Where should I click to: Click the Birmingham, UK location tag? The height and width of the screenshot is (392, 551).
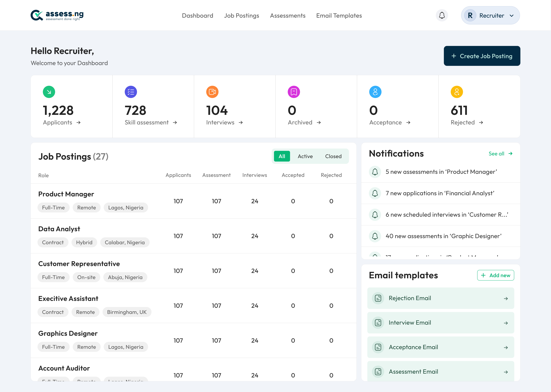point(127,312)
